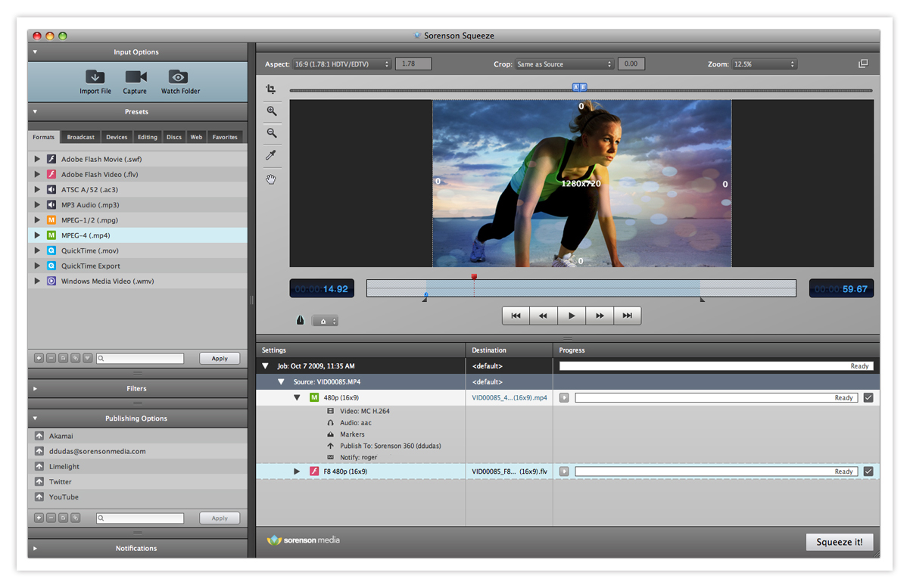Viewport: 910px width, 588px height.
Task: Play the video preview
Action: pos(572,316)
